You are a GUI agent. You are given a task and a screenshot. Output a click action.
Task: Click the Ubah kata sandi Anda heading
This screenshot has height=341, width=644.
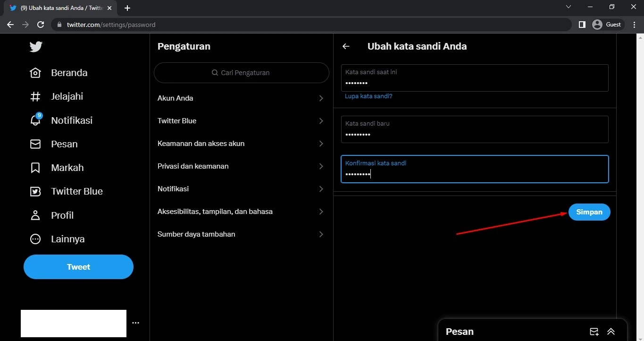point(417,46)
